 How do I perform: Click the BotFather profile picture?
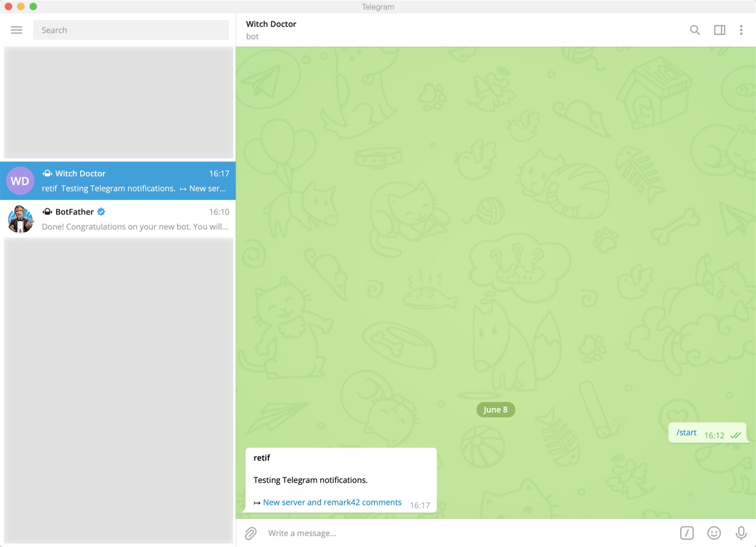[x=20, y=219]
